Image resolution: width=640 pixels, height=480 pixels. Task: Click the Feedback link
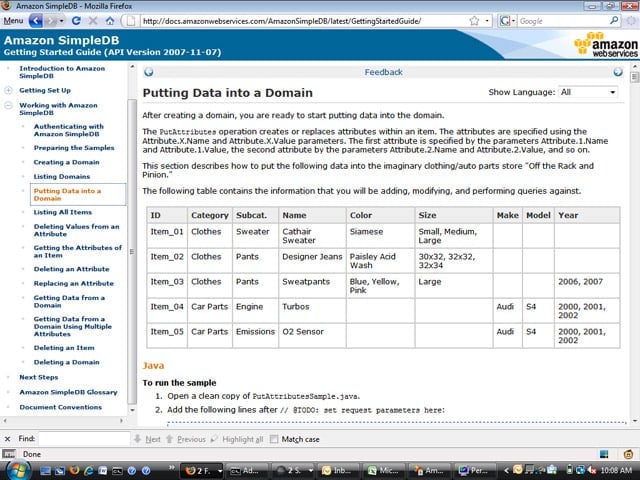pyautogui.click(x=383, y=72)
